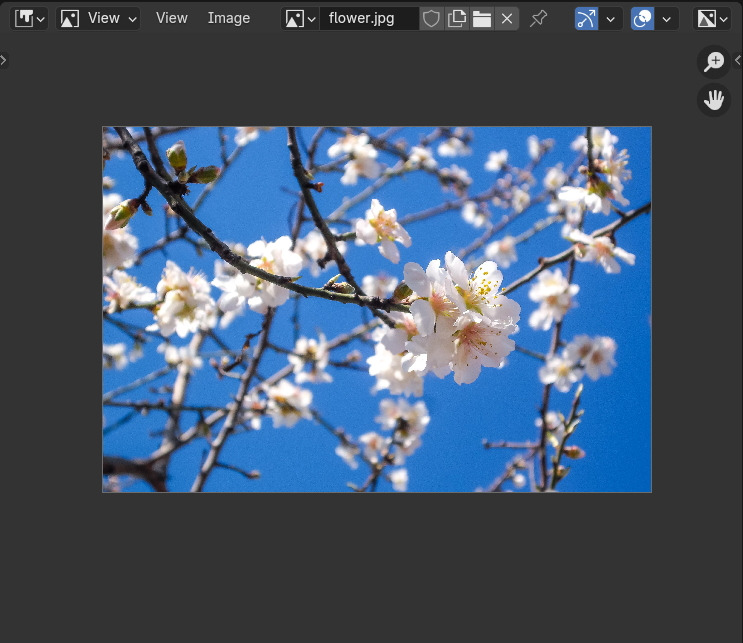Expand the overlays options dropdown arrow

pos(667,19)
